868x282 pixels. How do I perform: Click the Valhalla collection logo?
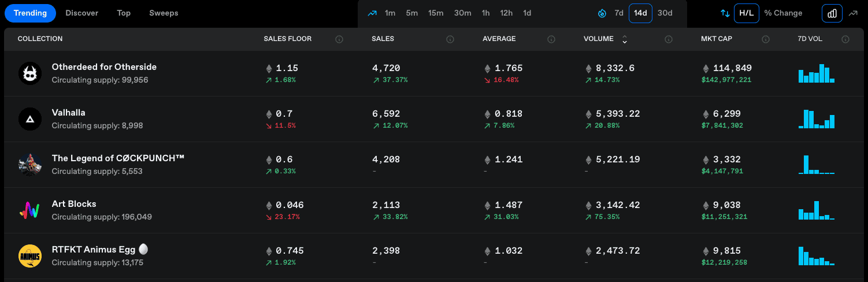click(x=29, y=119)
